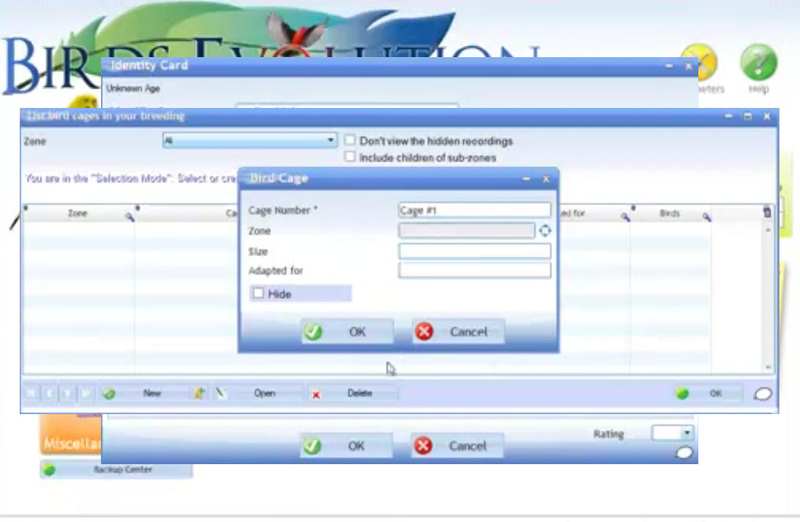The image size is (800, 522).
Task: Click the Birds column header
Action: tap(670, 213)
